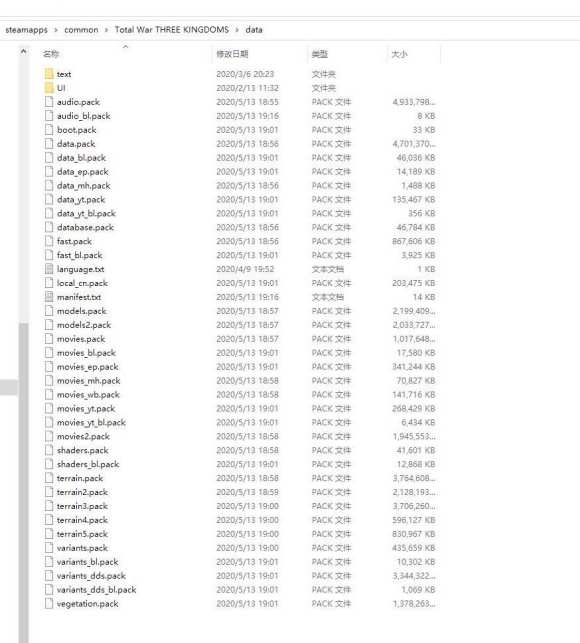This screenshot has height=643, width=580.
Task: Expand the chevron after common in breadcrumb
Action: pos(107,30)
